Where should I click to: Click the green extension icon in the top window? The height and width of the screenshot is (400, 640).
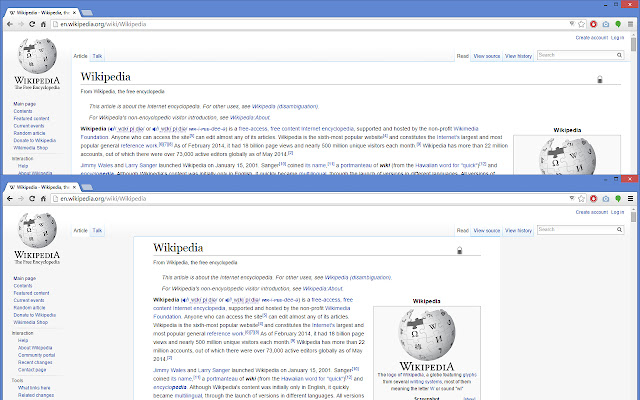[x=618, y=22]
